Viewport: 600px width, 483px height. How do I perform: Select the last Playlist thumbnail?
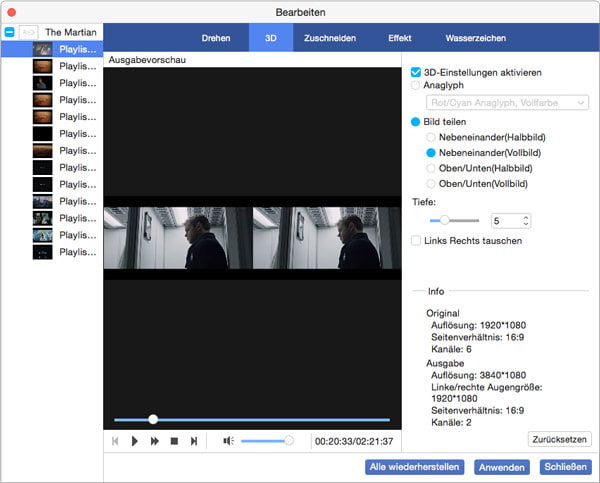pyautogui.click(x=42, y=252)
